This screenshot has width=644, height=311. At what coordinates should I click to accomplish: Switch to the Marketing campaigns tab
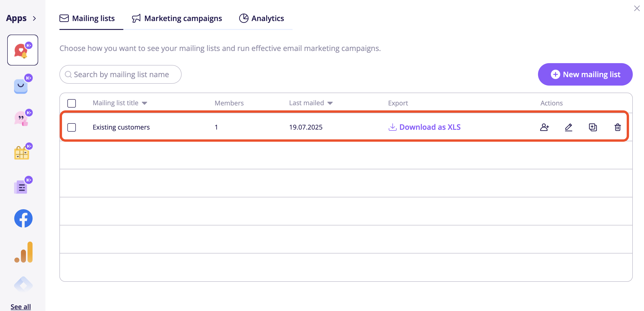coord(177,18)
